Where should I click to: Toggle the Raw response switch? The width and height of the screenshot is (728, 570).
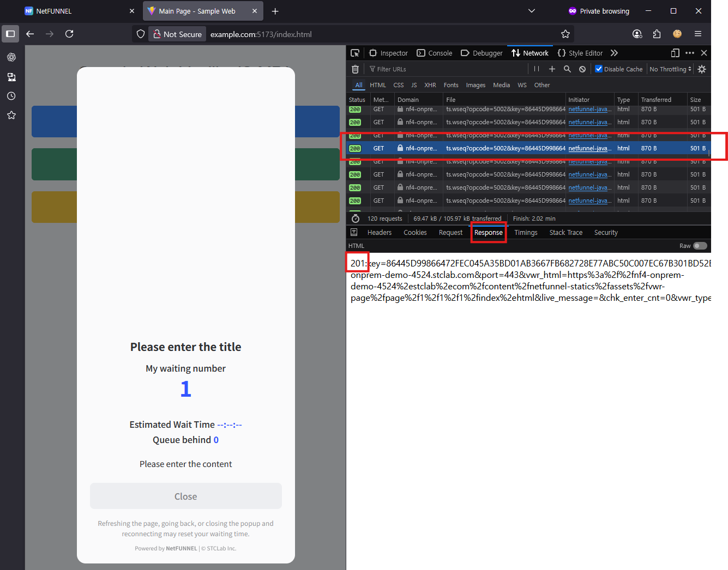pos(700,246)
